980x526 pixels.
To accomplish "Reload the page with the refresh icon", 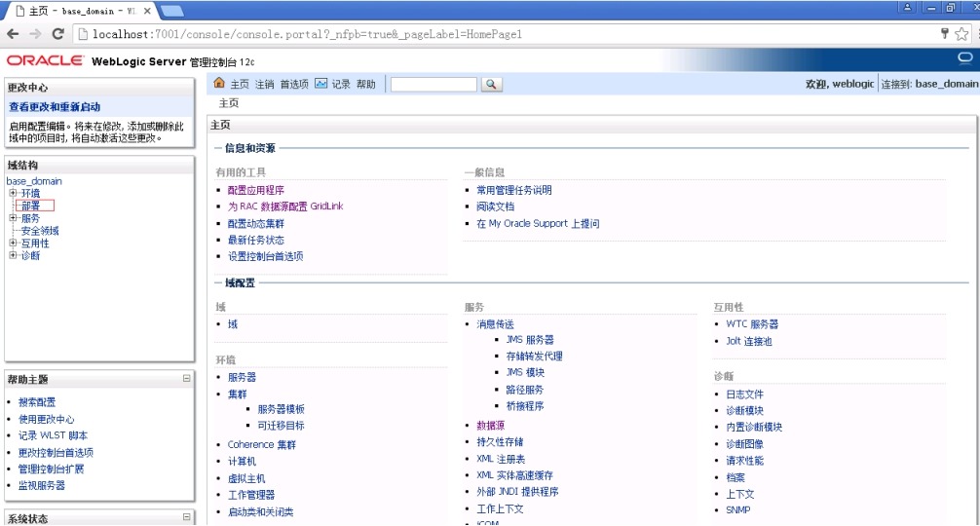I will (58, 34).
